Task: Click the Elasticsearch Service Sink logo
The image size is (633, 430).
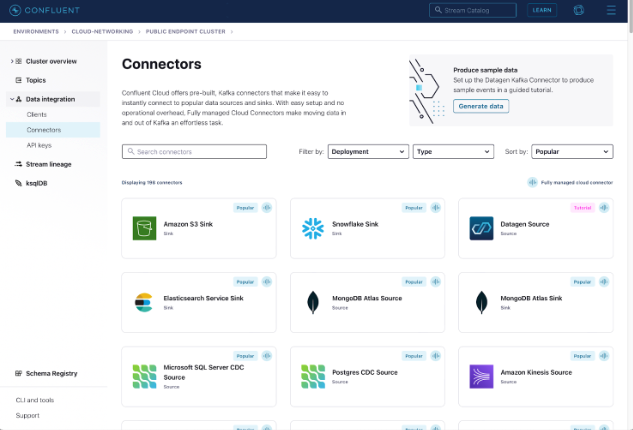Action: coord(144,302)
